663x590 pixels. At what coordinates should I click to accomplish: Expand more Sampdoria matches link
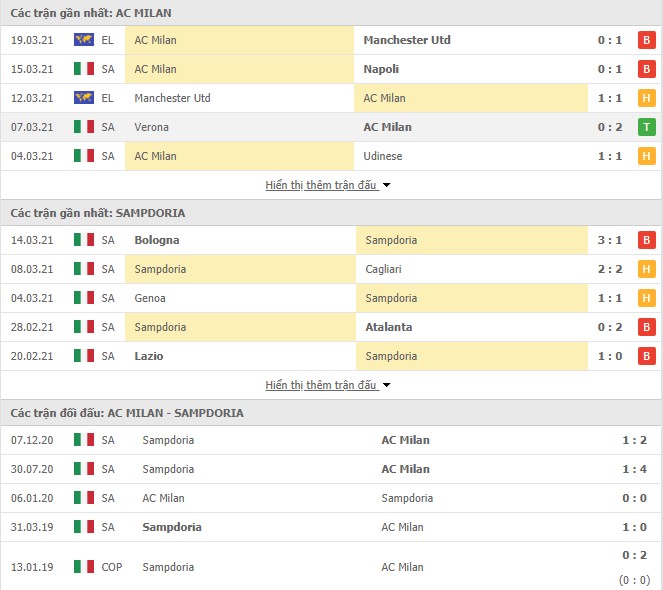point(321,385)
